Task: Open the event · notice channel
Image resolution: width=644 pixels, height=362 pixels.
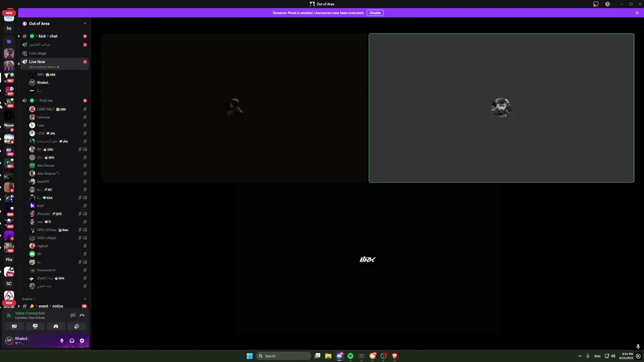Action: click(x=54, y=306)
